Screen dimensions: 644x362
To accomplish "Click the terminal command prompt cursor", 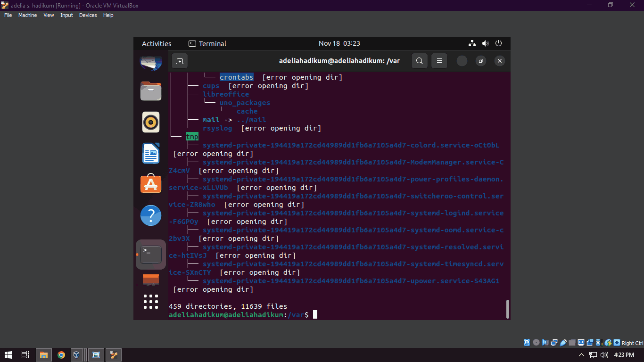I will click(315, 314).
